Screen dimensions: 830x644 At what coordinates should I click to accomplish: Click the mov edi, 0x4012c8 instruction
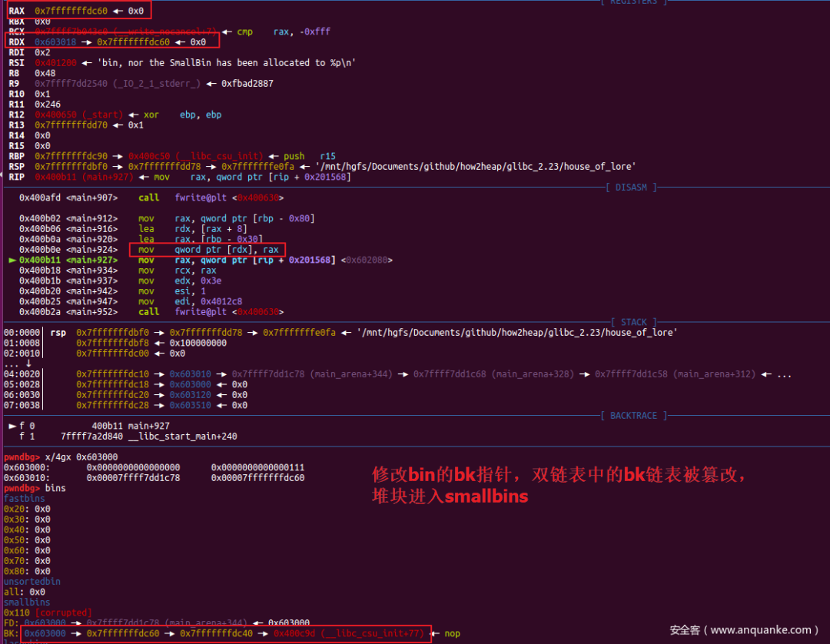(190, 301)
